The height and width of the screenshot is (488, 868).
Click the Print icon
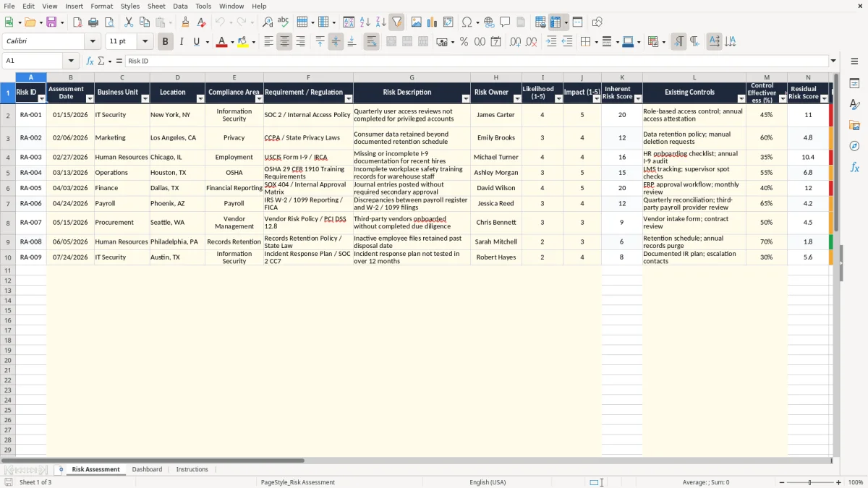[x=93, y=22]
